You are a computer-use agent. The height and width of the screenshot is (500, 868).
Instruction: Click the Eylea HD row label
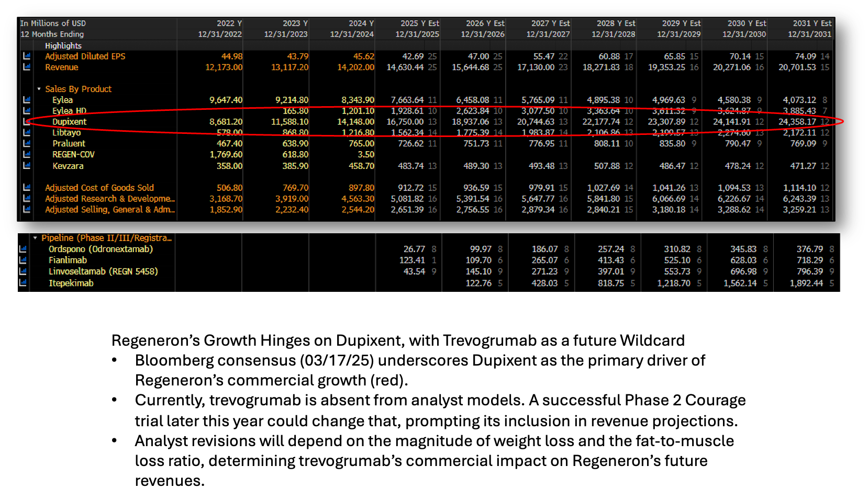coord(70,111)
